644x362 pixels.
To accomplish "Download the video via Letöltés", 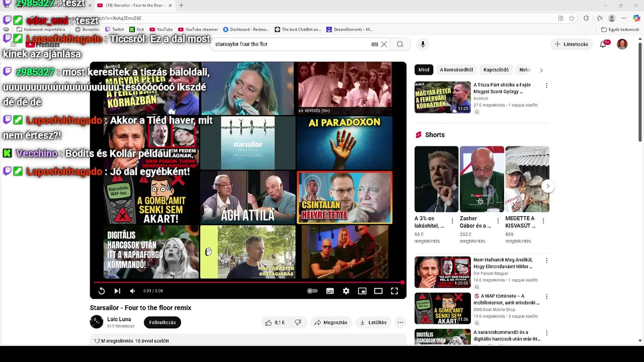I will (x=373, y=322).
